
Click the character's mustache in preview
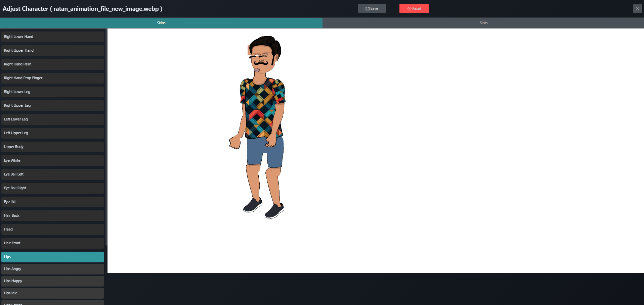[x=261, y=63]
